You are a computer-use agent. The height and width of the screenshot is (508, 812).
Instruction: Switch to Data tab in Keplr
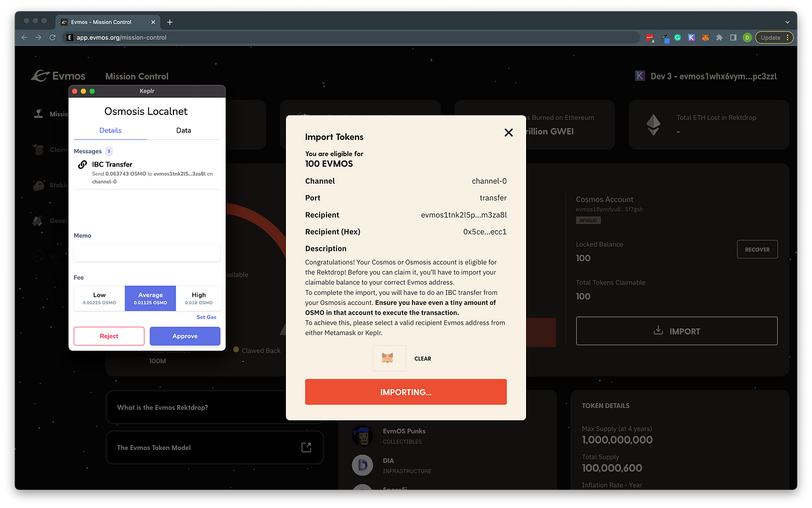(x=184, y=131)
